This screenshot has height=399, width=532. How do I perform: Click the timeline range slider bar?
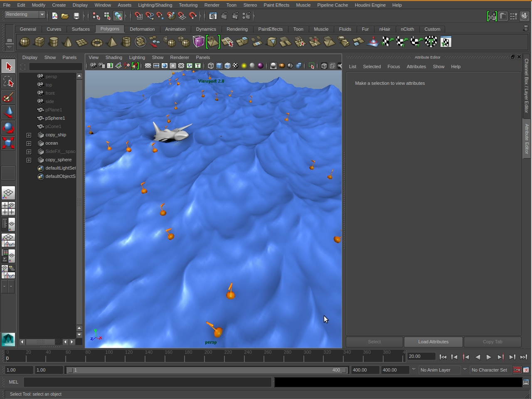coord(207,370)
